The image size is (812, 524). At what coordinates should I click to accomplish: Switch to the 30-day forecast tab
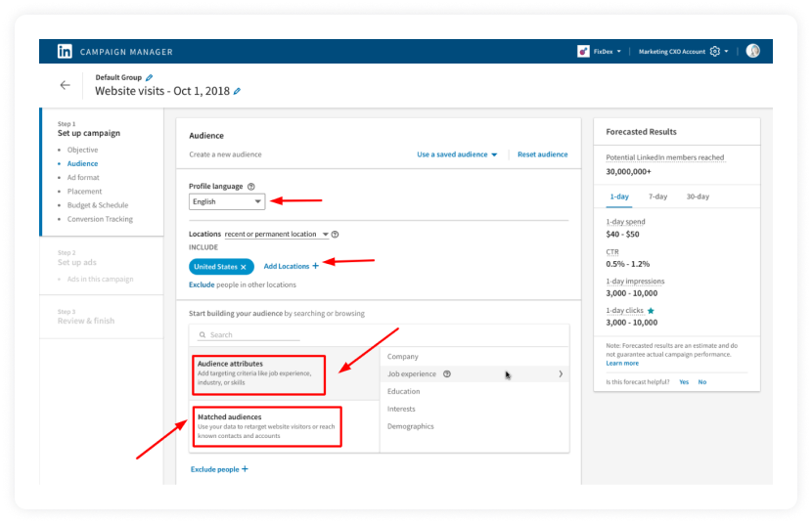[698, 196]
